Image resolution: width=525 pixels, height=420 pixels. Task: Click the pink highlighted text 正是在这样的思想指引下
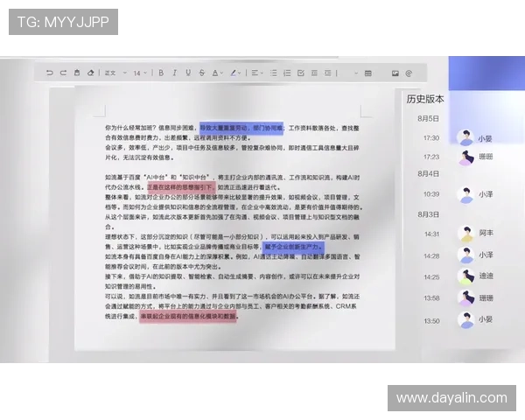[180, 187]
